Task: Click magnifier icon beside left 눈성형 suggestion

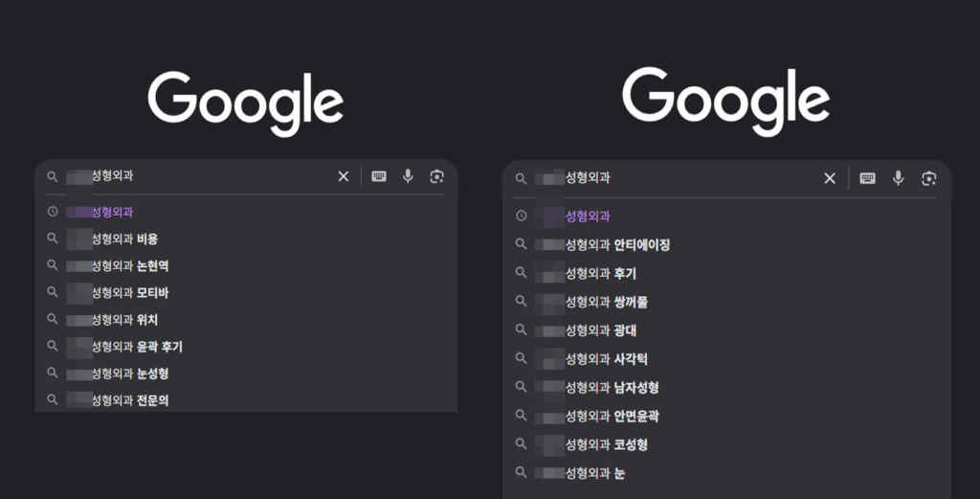Action: pyautogui.click(x=53, y=373)
